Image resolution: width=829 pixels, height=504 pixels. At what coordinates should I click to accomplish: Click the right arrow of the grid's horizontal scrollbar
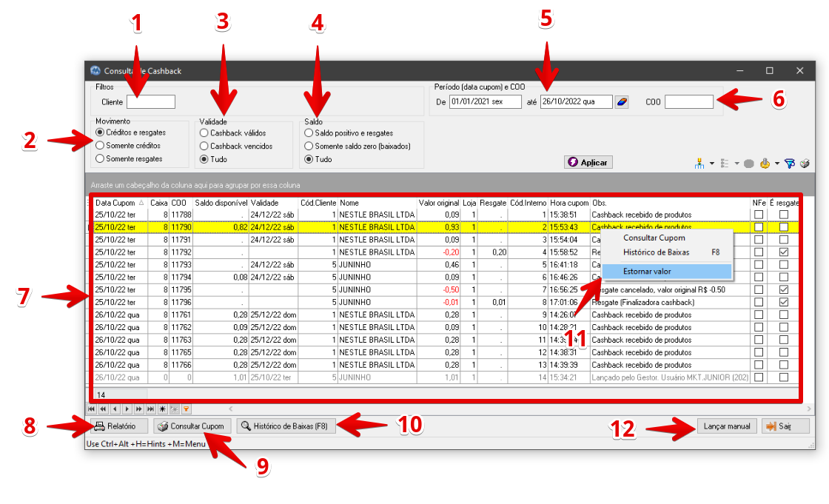click(809, 409)
